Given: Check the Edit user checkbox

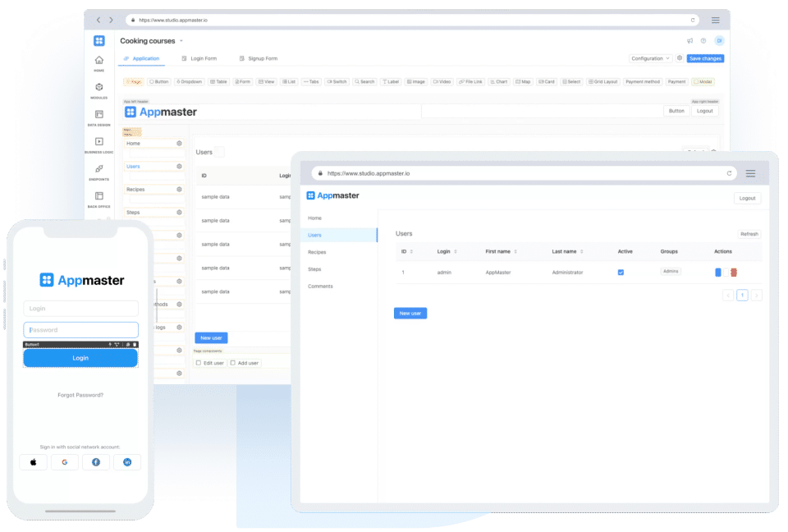Looking at the screenshot, I should point(199,363).
